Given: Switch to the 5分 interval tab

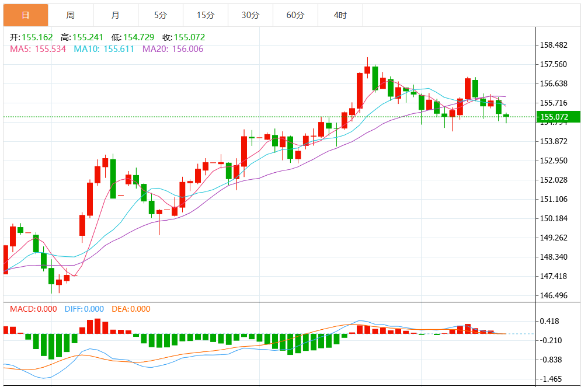Looking at the screenshot, I should [161, 15].
